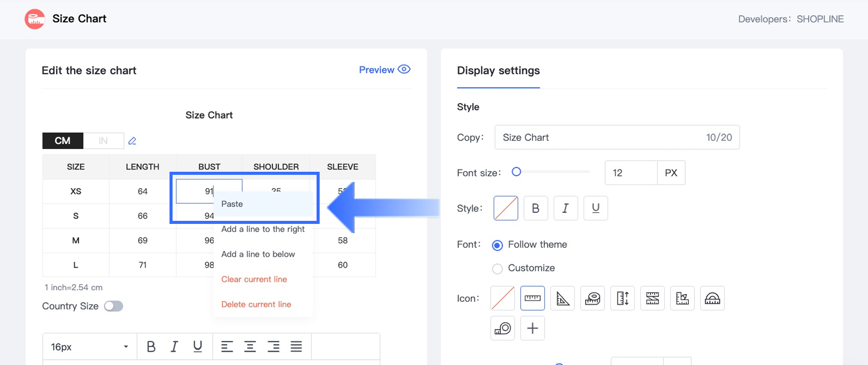Viewport: 868px width, 365px height.
Task: Choose the flat ruler icon
Action: tap(533, 298)
